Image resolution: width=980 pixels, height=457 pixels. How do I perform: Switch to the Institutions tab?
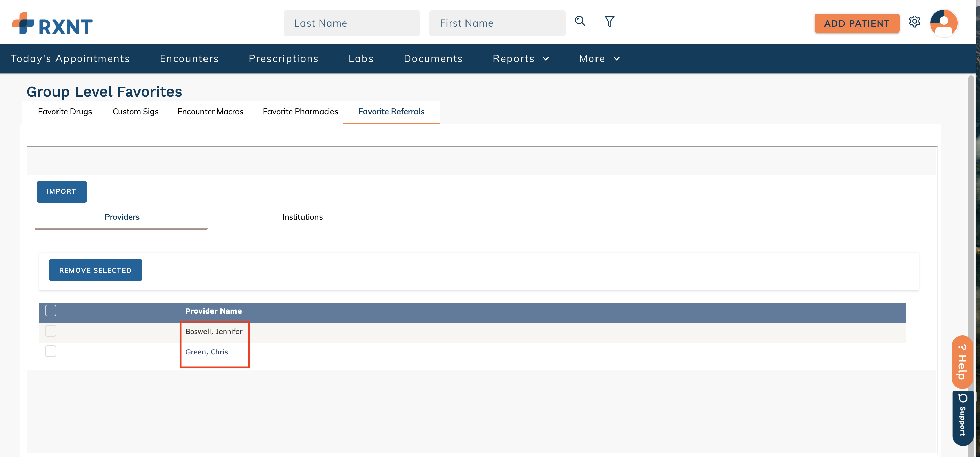tap(302, 217)
